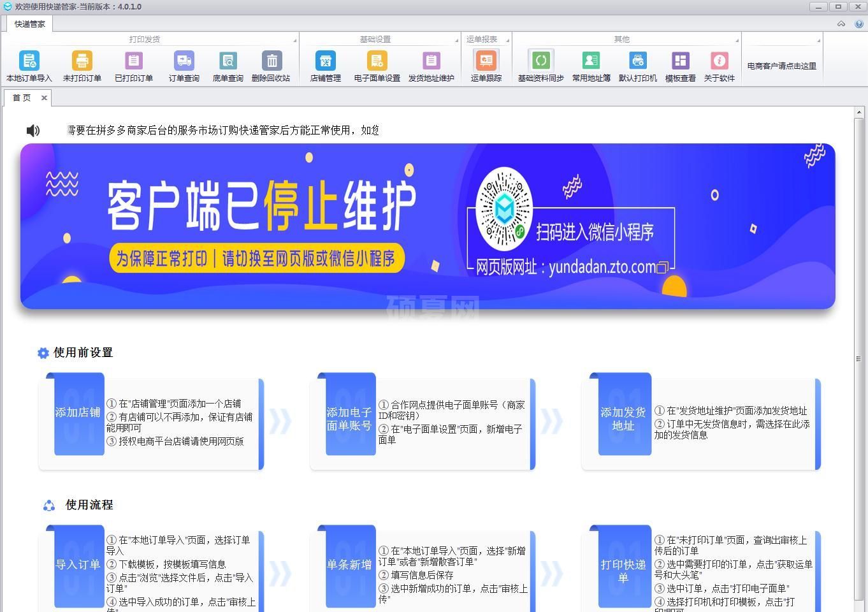Close the 首页 tab
Viewport: 868px width, 612px height.
44,98
